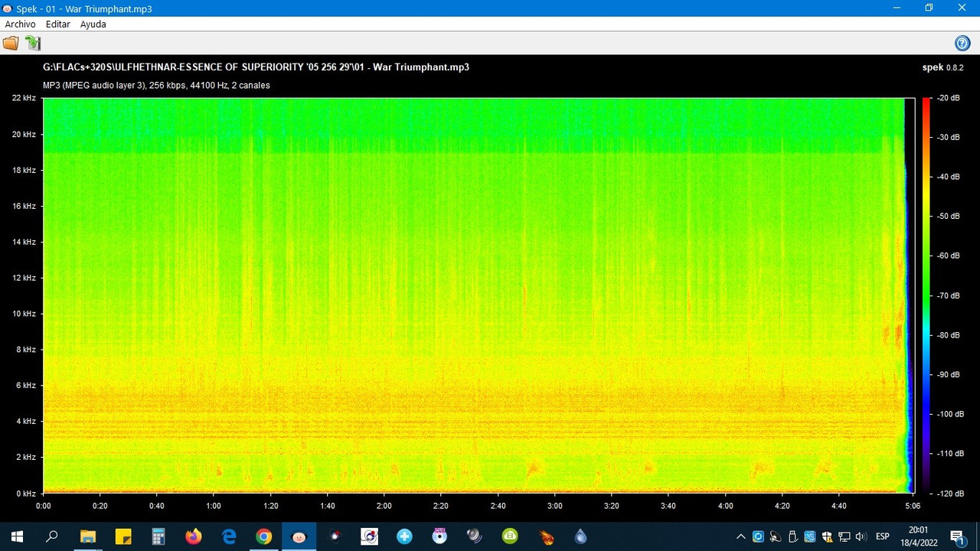
Task: Launch Microsoft Edge from the taskbar
Action: (x=228, y=536)
